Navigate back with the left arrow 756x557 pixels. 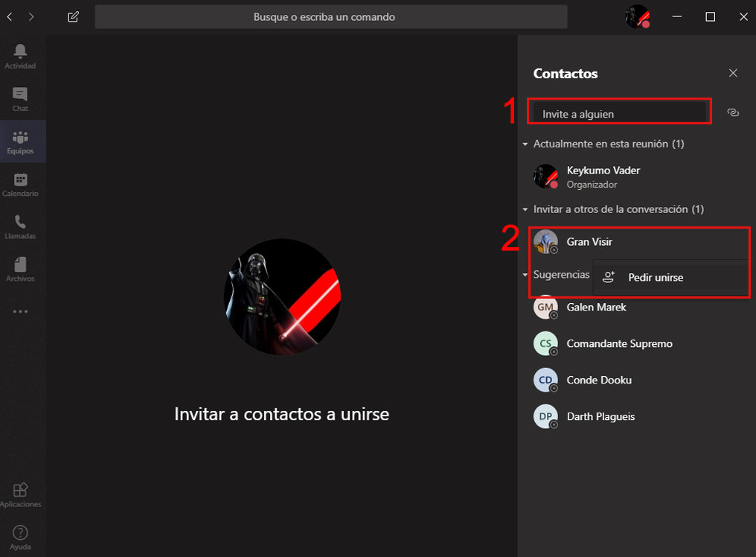[9, 16]
